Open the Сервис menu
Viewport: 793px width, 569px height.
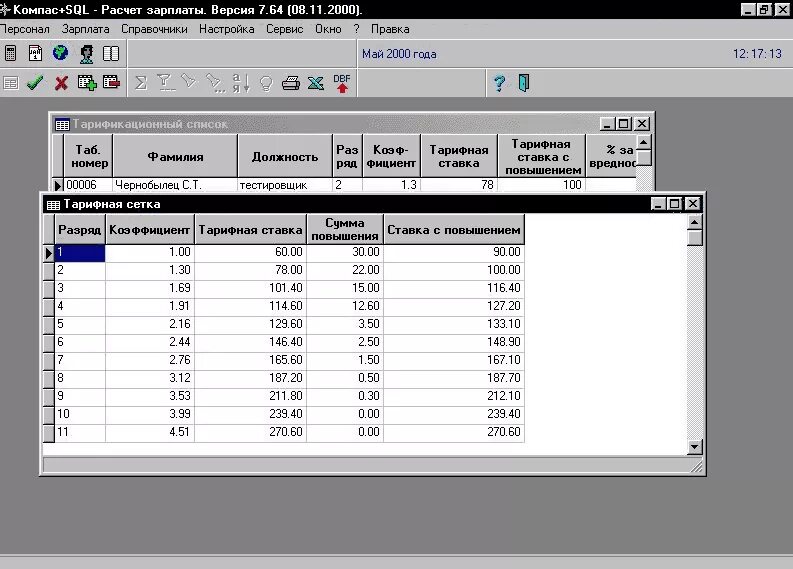click(285, 29)
